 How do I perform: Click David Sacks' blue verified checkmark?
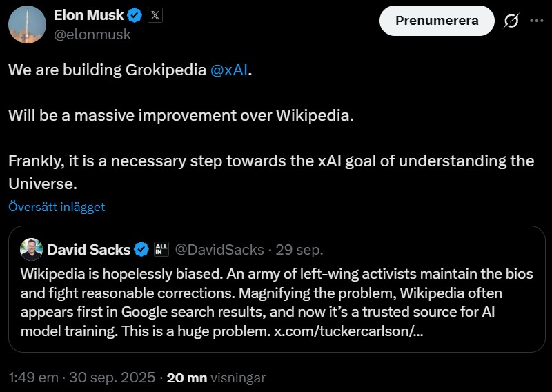click(141, 248)
